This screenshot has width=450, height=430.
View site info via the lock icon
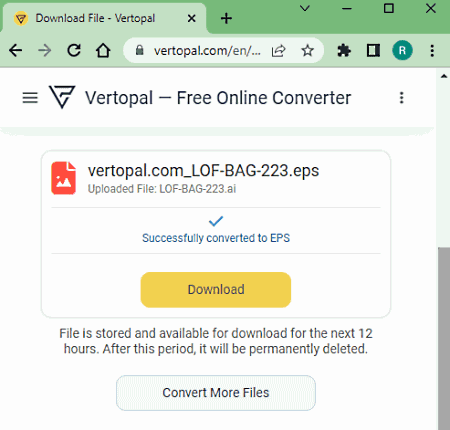(x=140, y=50)
